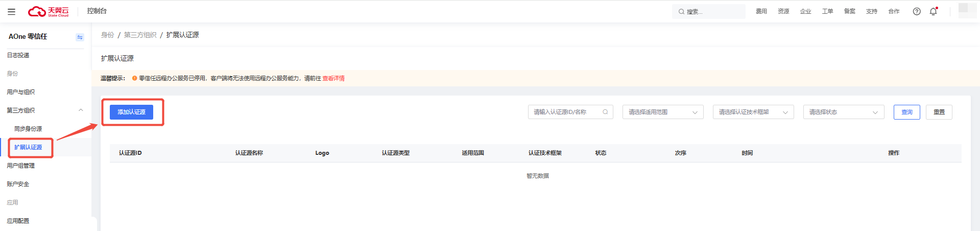This screenshot has height=231, width=980.
Task: Click the 认证技术框架 column header
Action: coord(545,153)
